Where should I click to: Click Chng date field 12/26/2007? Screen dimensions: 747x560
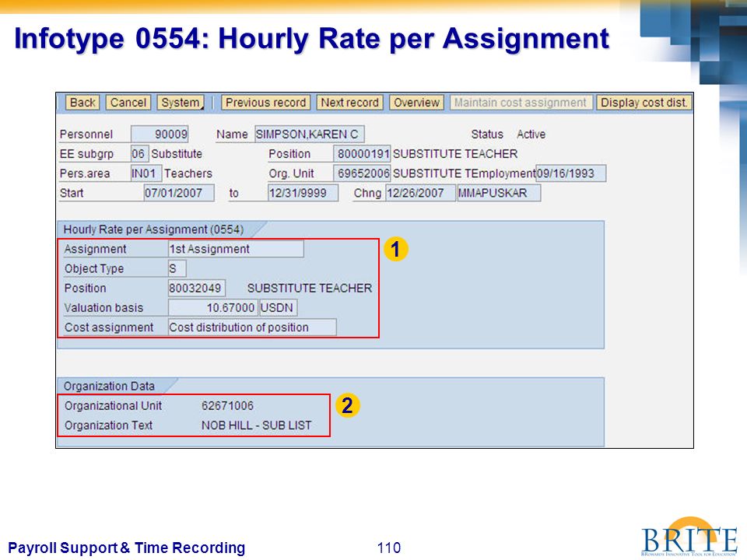tap(421, 193)
